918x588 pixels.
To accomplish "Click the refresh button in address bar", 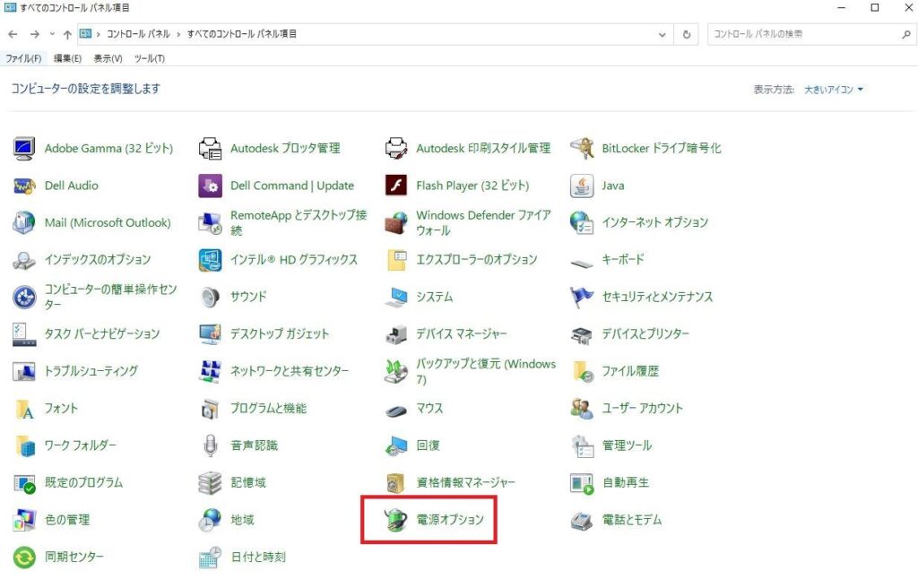I will point(686,34).
